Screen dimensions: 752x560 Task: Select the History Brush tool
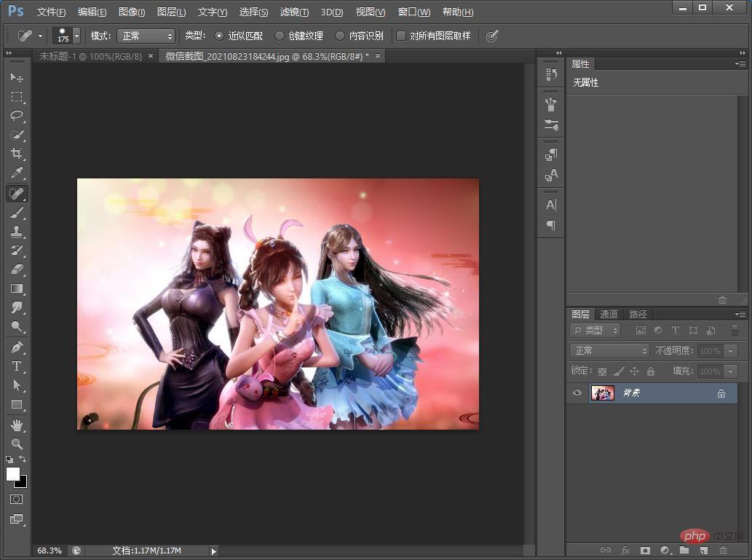pos(17,251)
